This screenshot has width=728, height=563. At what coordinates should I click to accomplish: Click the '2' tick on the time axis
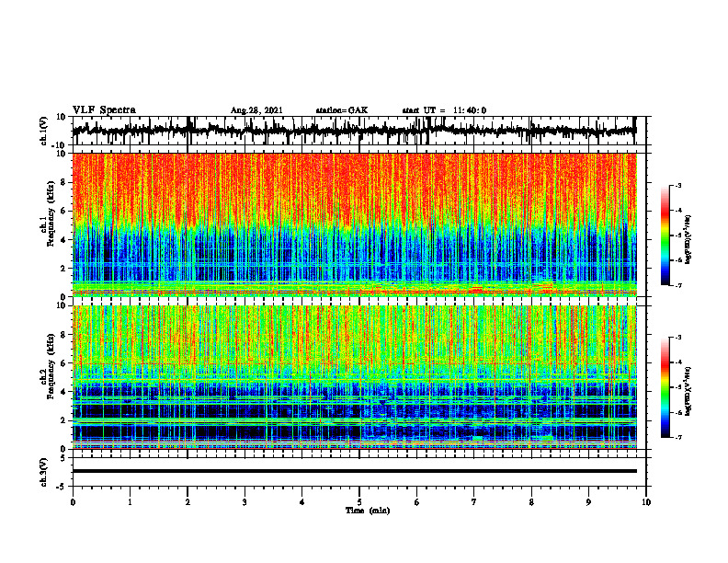tap(188, 502)
